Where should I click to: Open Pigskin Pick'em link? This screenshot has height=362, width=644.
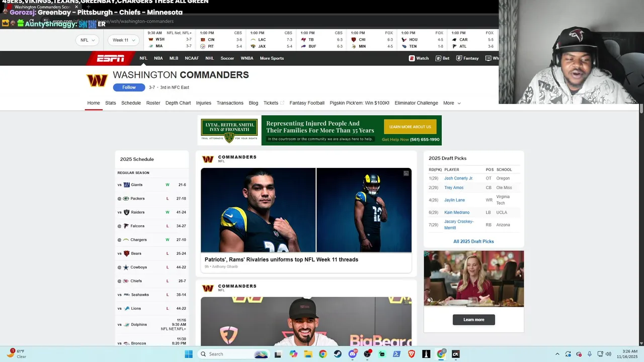pyautogui.click(x=359, y=103)
